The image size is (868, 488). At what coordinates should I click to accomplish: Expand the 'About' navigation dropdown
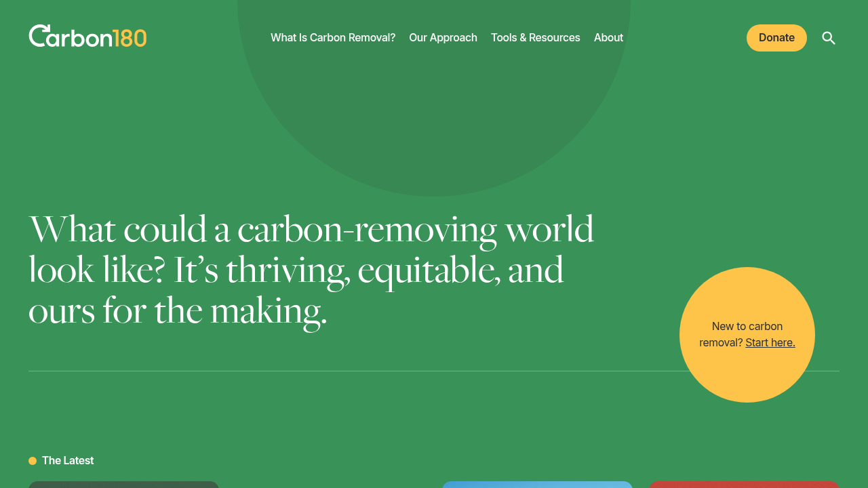[608, 37]
